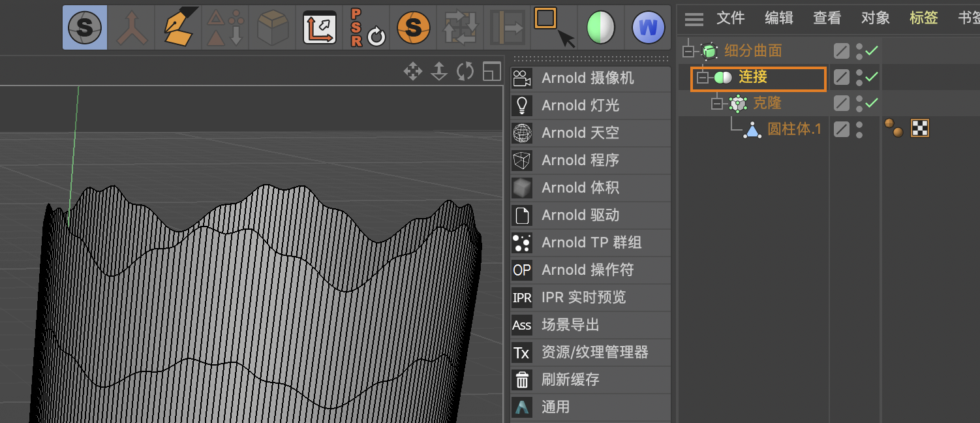Click the axis arrows window icon

(320, 27)
